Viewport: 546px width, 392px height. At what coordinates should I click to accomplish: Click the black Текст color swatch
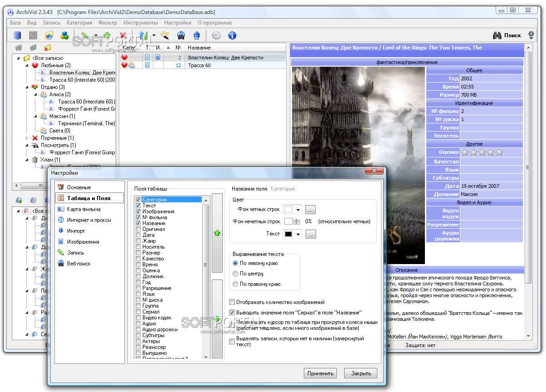pyautogui.click(x=288, y=234)
